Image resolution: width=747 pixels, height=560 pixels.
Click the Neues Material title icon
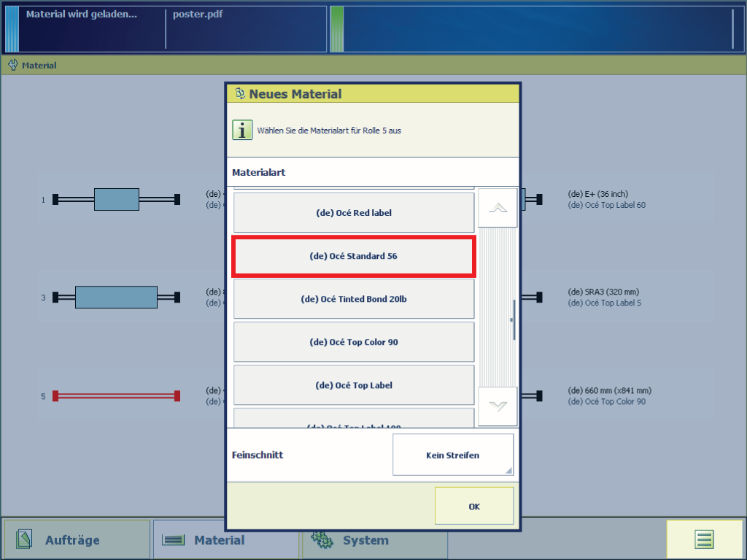[239, 93]
